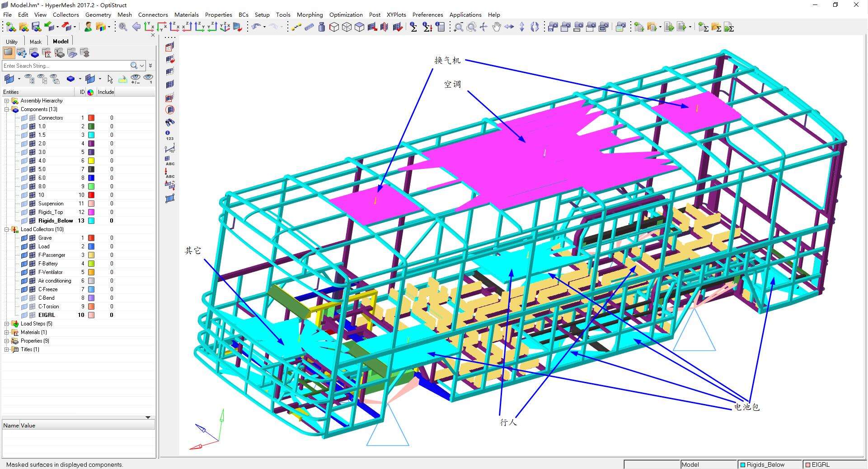Open the Morphing menu
The image size is (868, 469).
click(310, 14)
